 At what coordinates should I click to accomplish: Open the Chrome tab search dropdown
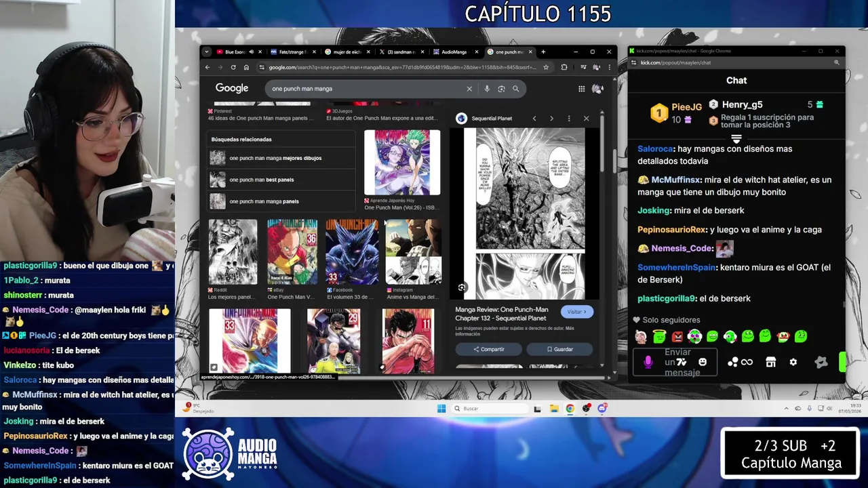(x=207, y=52)
